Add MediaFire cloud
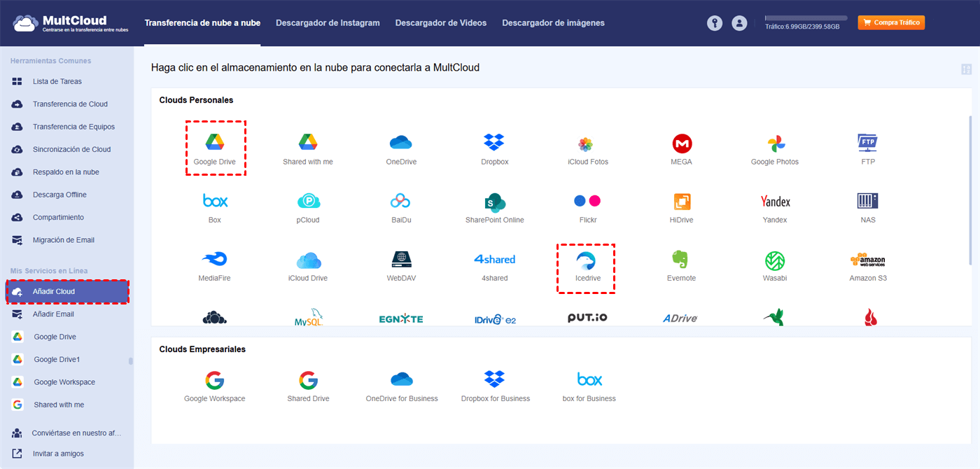980x469 pixels. 215,260
